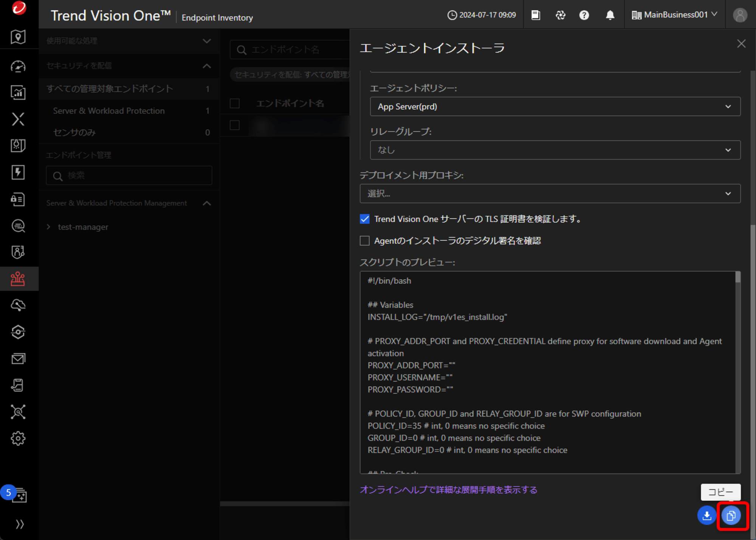Open the gauge dashboard sidebar icon

point(18,67)
